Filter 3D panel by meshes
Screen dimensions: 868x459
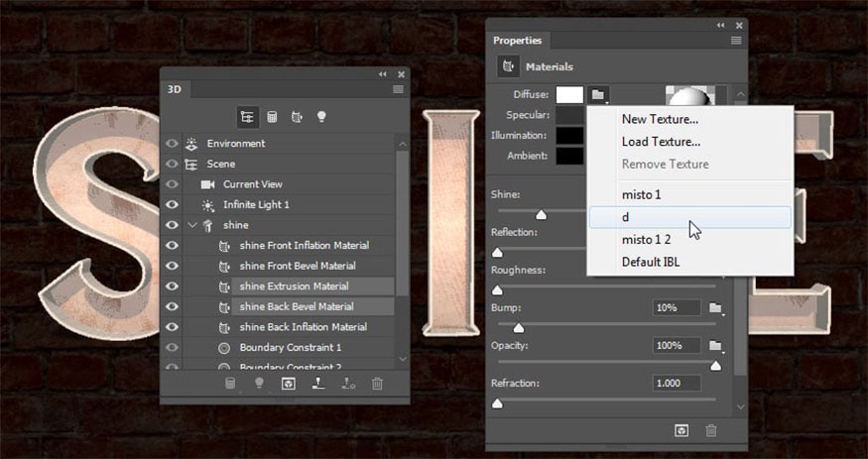[x=272, y=116]
